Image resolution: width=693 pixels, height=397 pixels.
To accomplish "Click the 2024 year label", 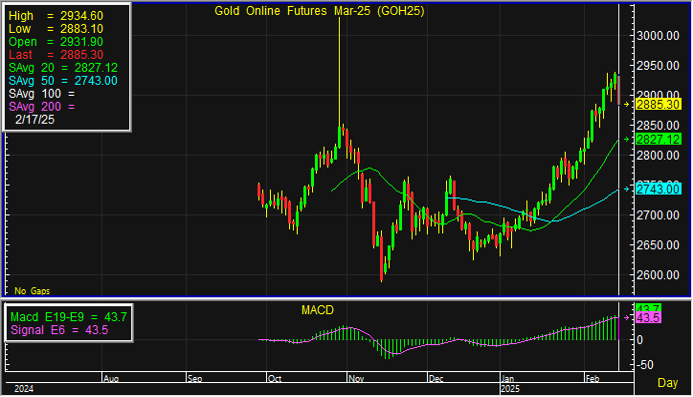I will coord(24,389).
